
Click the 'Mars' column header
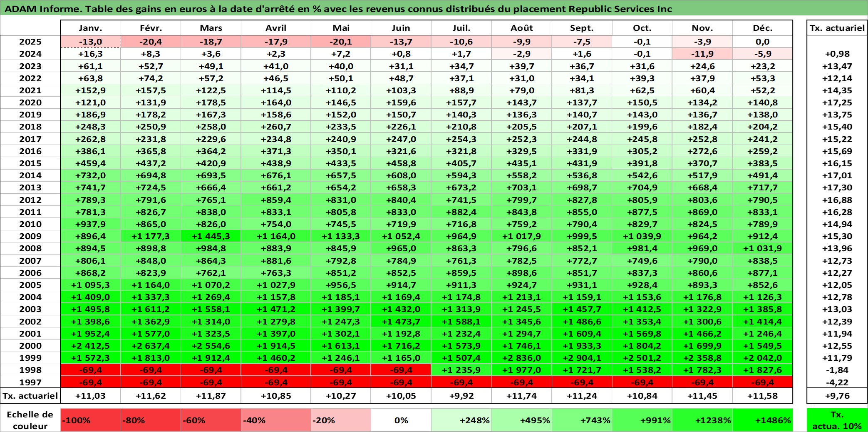(x=211, y=28)
